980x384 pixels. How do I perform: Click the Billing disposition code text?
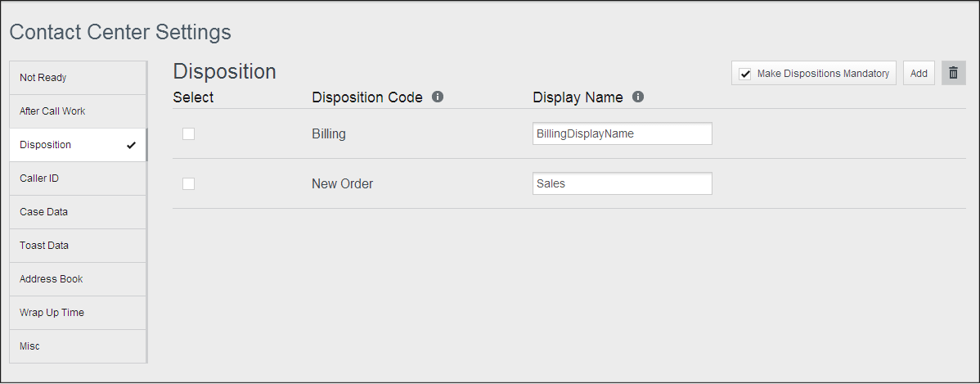(x=329, y=133)
